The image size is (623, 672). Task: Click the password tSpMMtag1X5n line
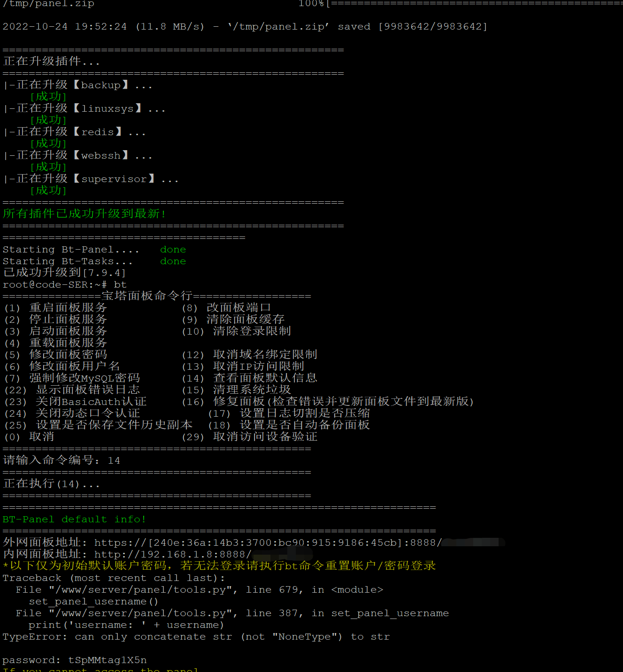click(x=75, y=660)
